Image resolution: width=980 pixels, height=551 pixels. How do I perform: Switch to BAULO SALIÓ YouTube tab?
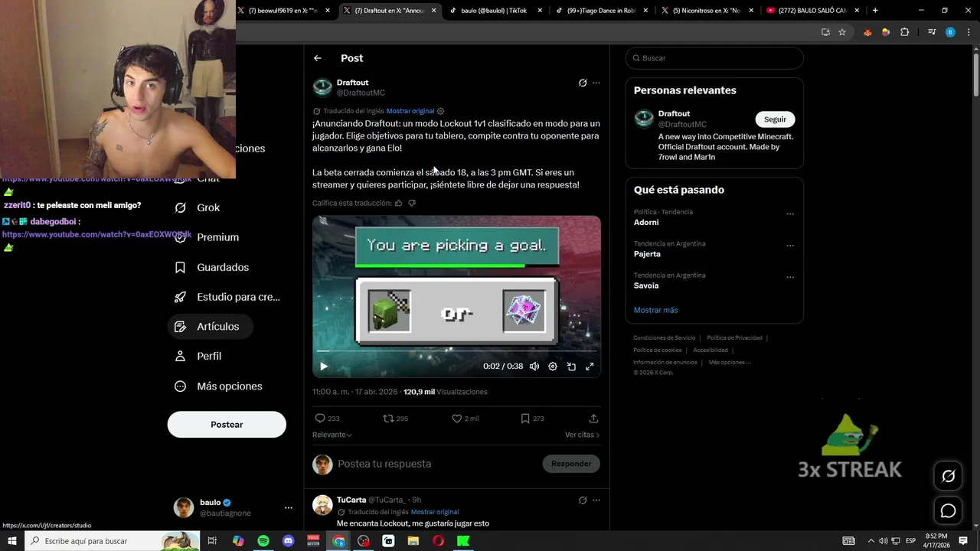(812, 11)
